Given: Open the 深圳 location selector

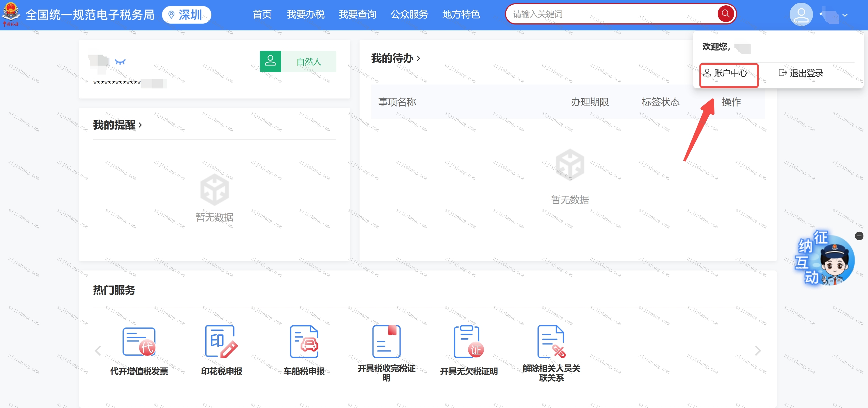Looking at the screenshot, I should [186, 15].
